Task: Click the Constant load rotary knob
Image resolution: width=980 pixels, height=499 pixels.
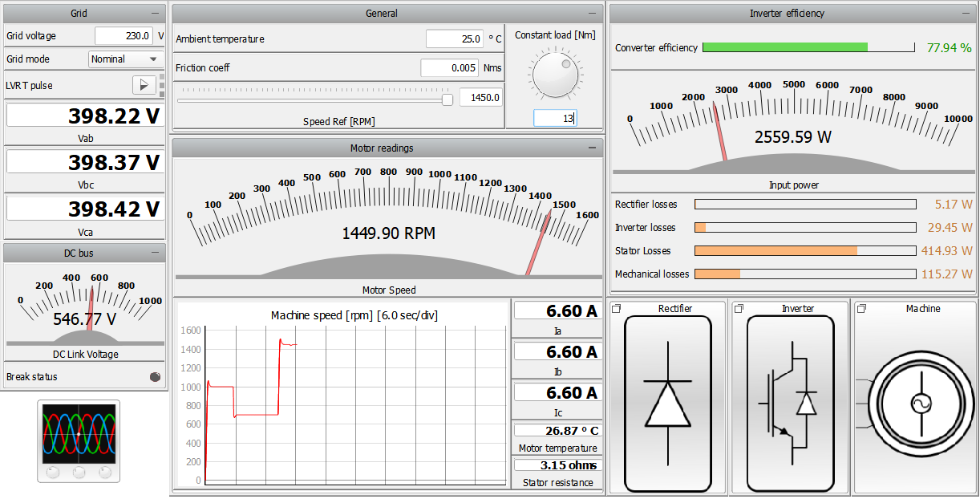Action: tap(555, 73)
